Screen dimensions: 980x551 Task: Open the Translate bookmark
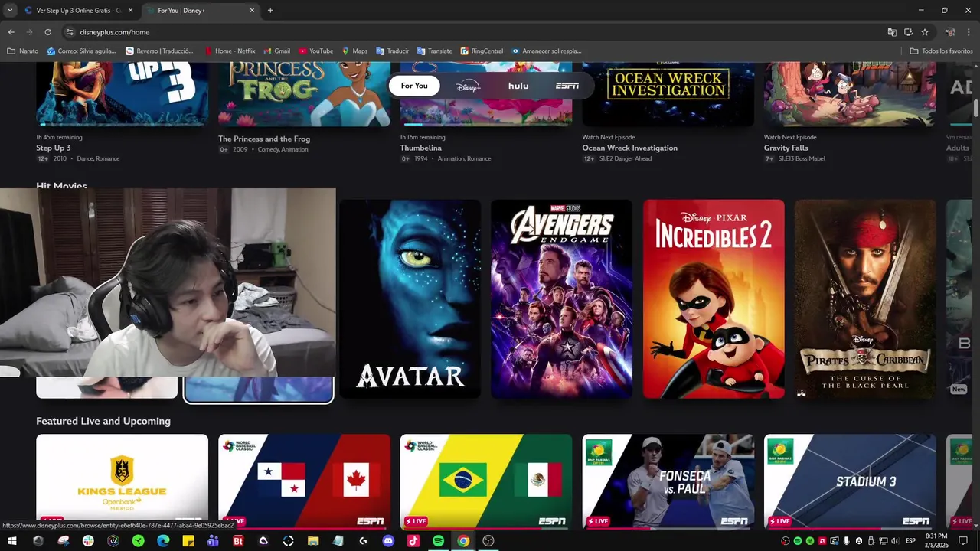tap(434, 51)
